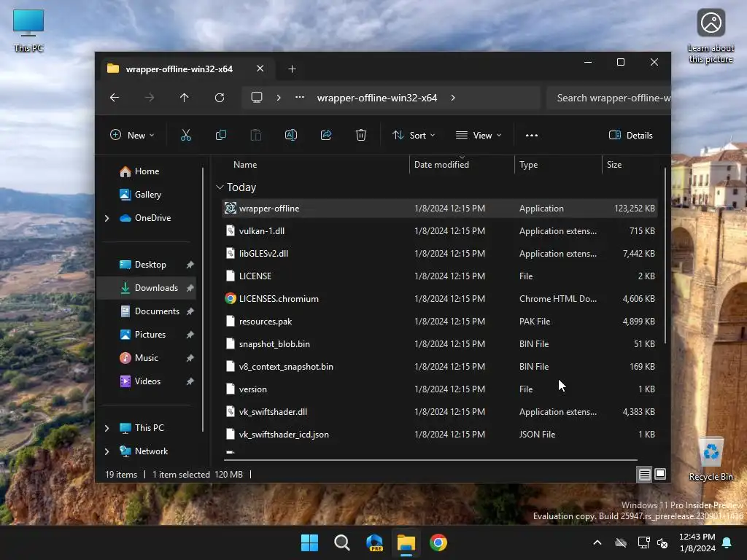Open This PC desktop icon
This screenshot has width=747, height=560.
click(28, 30)
